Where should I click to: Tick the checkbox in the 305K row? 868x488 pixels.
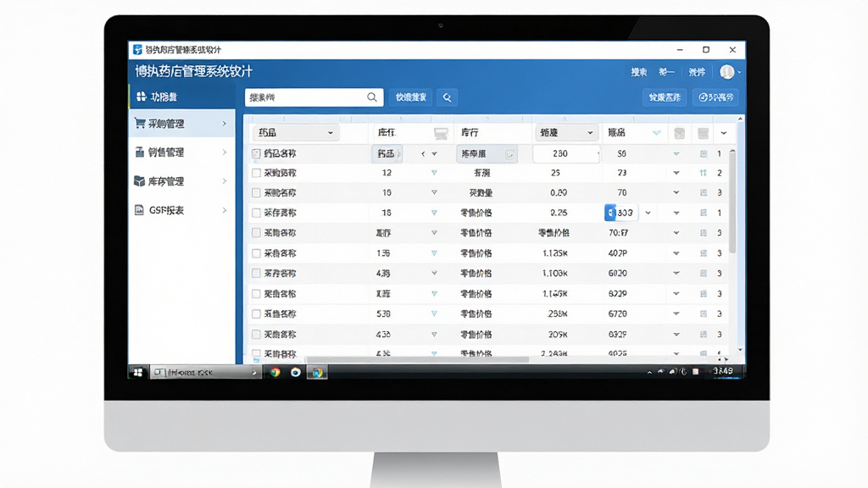tap(256, 334)
